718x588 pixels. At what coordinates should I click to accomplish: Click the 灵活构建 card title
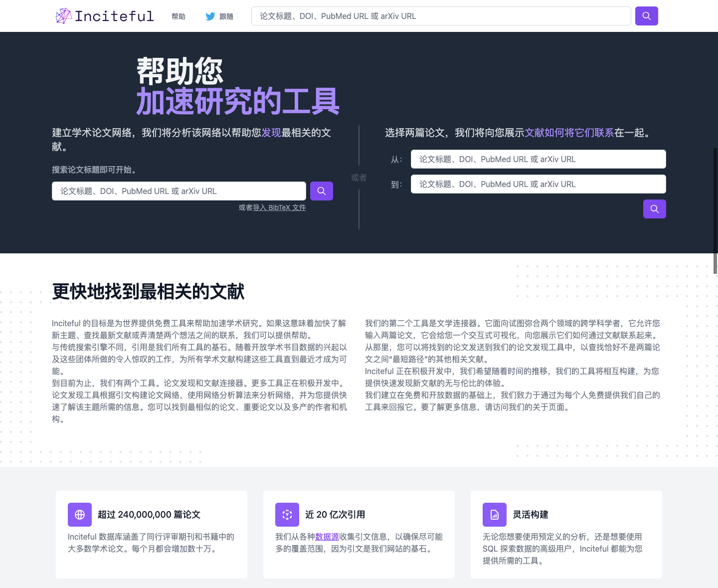(531, 515)
